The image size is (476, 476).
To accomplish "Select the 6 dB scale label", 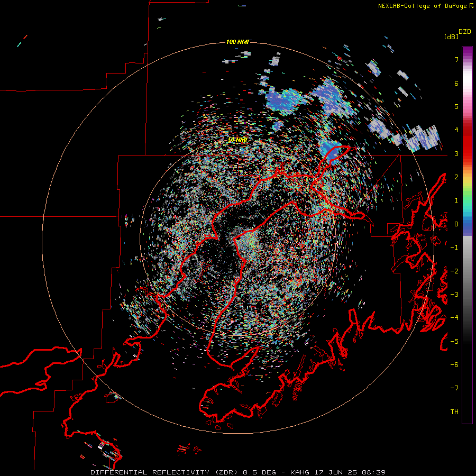I will pos(456,83).
